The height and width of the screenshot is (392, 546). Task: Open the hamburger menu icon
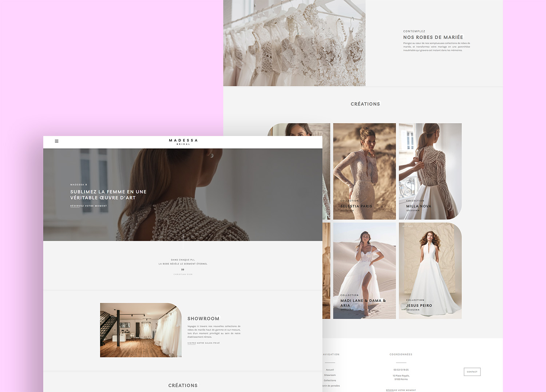[x=56, y=141]
